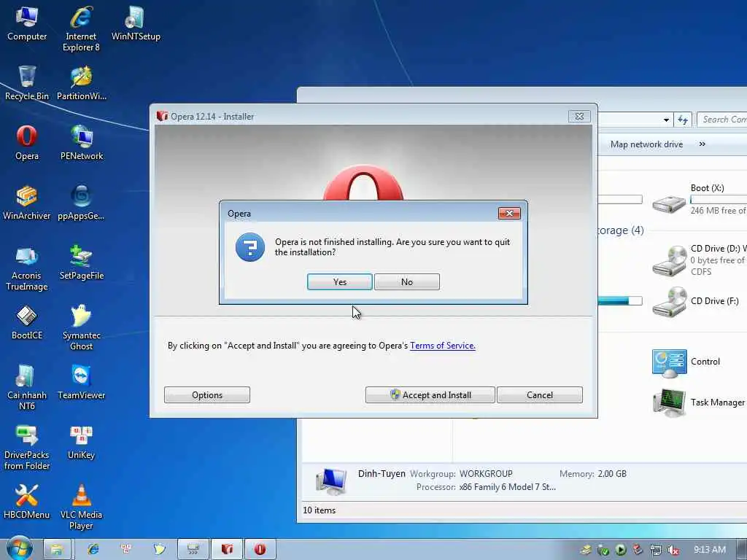Select CD Drive (D:) in Explorer
The height and width of the screenshot is (560, 747).
(700, 260)
